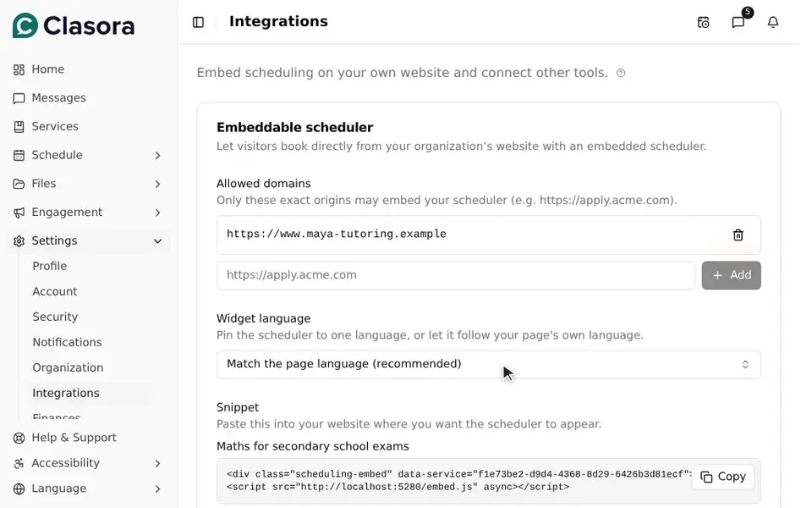812x508 pixels.
Task: Copy the embed snippet code
Action: pyautogui.click(x=722, y=477)
